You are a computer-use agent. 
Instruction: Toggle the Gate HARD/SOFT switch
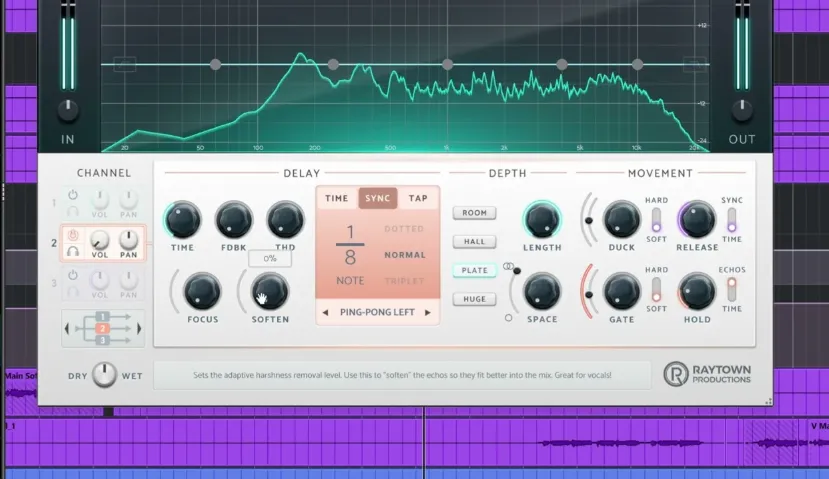coord(656,289)
